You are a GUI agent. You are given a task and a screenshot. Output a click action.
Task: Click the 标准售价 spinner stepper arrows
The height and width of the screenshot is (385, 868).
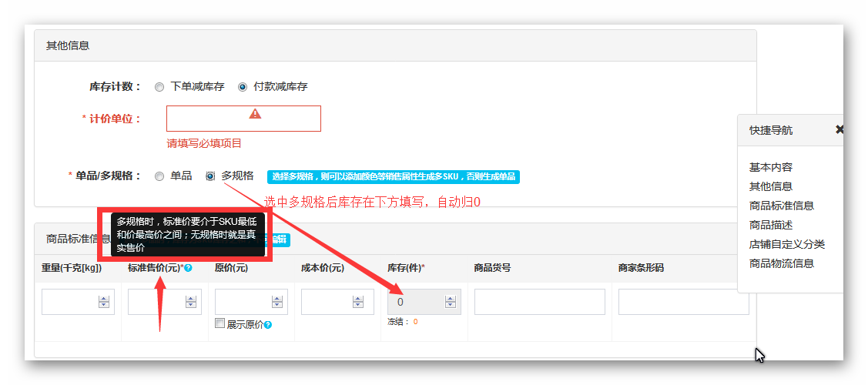191,302
